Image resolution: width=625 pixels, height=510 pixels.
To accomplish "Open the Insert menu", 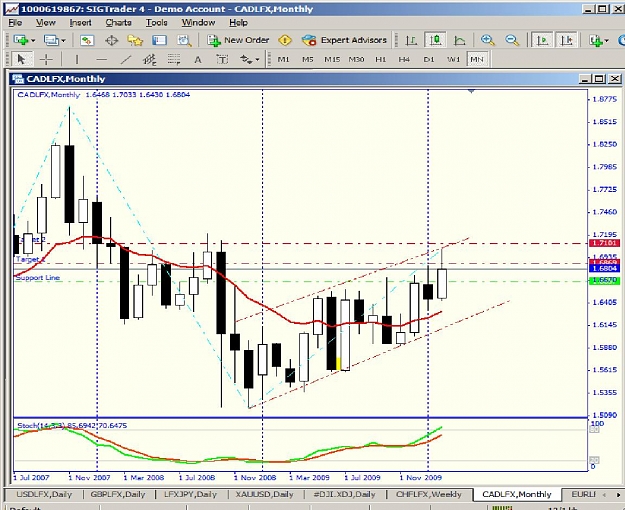I will click(x=80, y=23).
